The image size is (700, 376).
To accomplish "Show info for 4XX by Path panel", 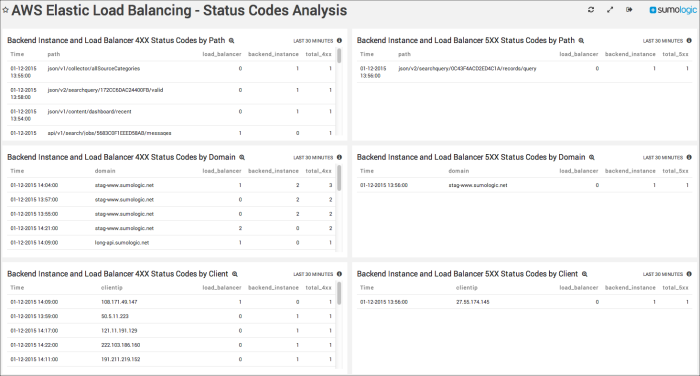I will [x=339, y=41].
